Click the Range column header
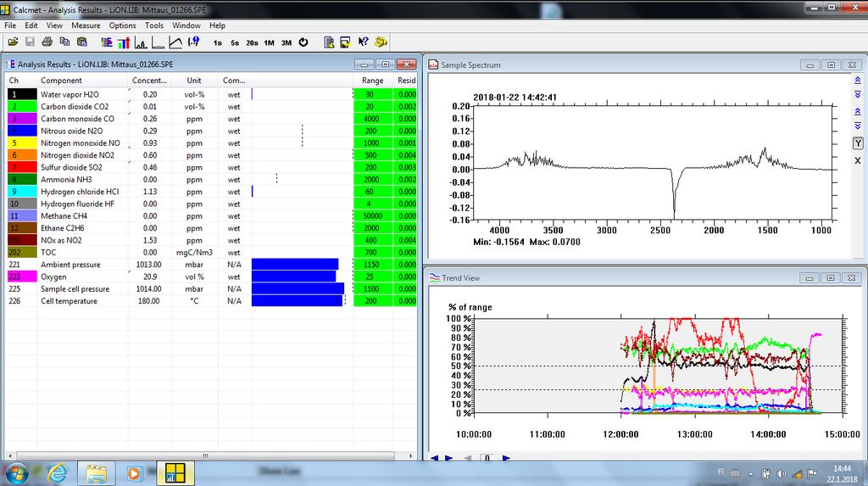 (x=373, y=81)
